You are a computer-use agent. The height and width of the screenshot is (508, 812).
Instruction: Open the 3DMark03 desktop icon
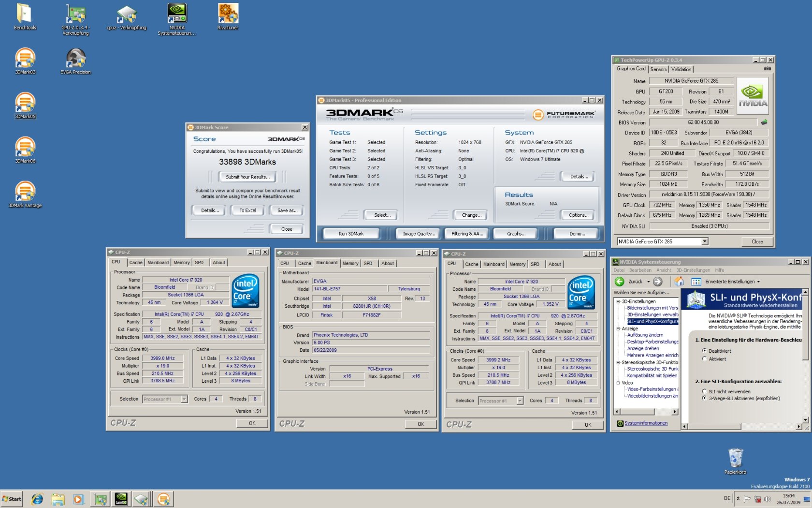(25, 61)
